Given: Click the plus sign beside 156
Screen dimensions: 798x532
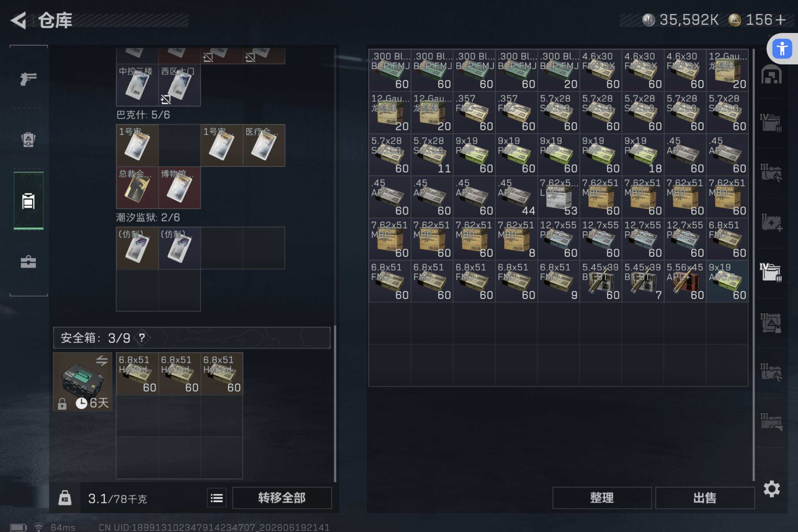Looking at the screenshot, I should (x=781, y=20).
